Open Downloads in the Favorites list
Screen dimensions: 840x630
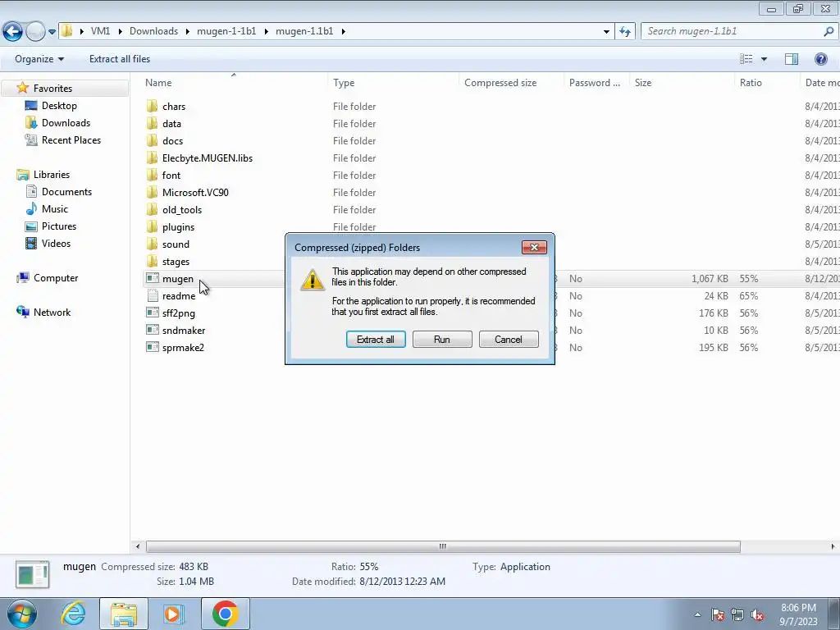(x=66, y=123)
